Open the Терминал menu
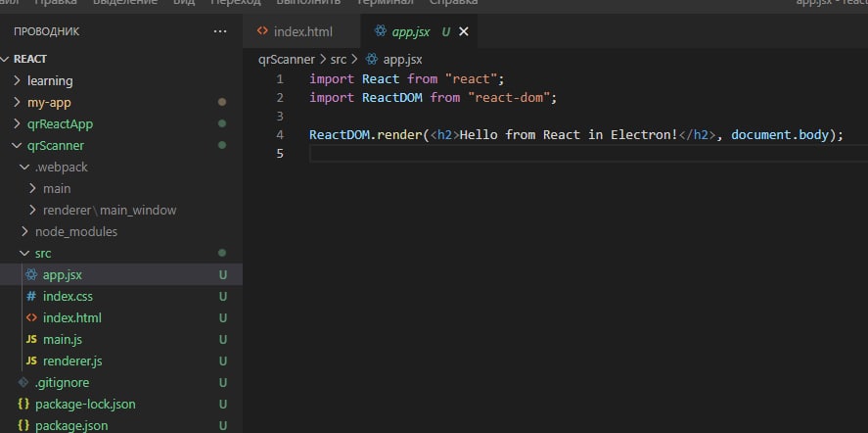The image size is (868, 433). click(x=389, y=3)
